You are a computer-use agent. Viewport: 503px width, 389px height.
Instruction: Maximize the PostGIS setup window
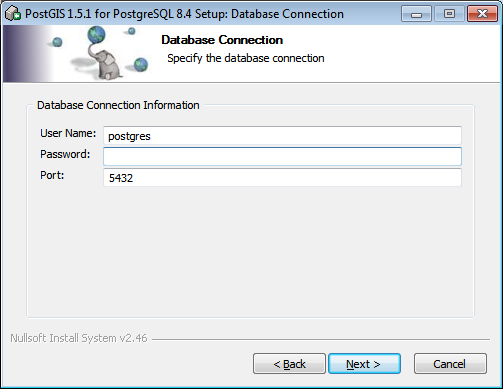[x=449, y=14]
